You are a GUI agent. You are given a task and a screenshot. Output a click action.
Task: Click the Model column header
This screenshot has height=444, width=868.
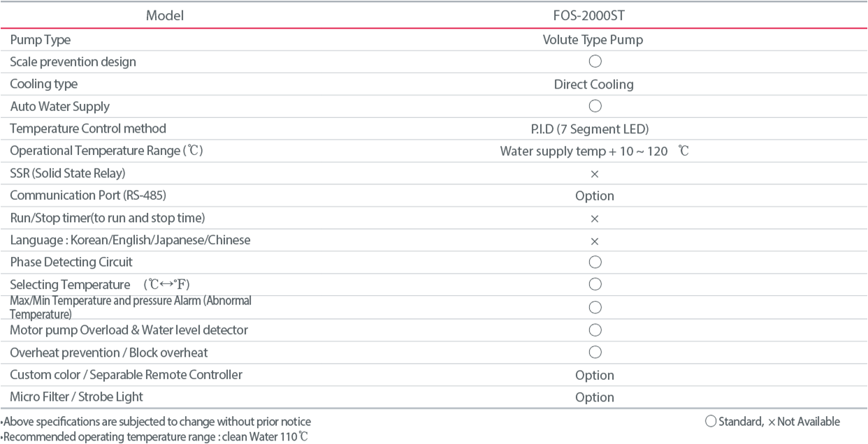165,14
